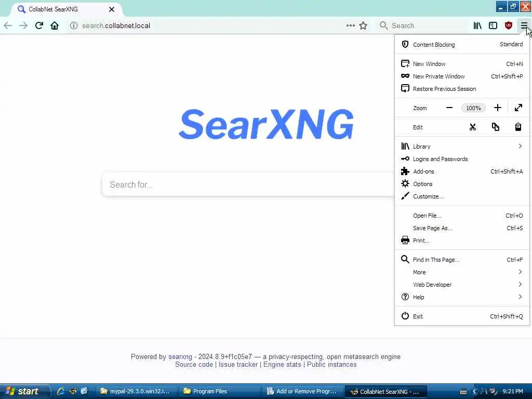532x399 pixels.
Task: Choose Save Page As...
Action: pyautogui.click(x=462, y=228)
